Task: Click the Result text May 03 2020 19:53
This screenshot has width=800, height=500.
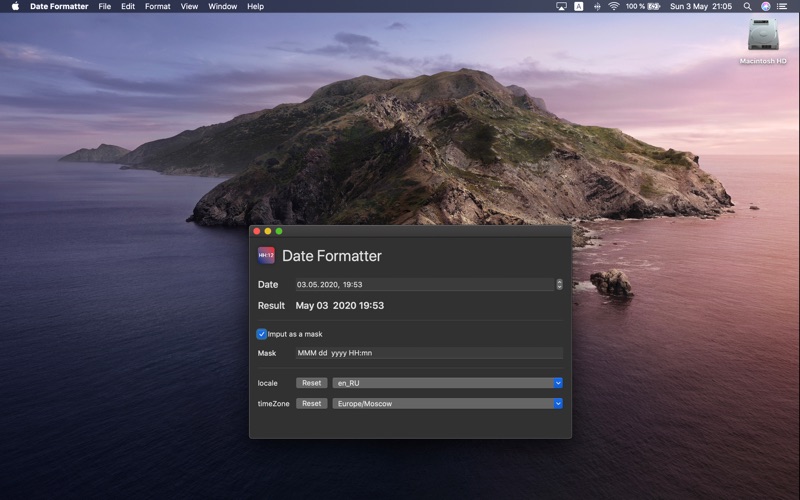Action: pyautogui.click(x=340, y=306)
